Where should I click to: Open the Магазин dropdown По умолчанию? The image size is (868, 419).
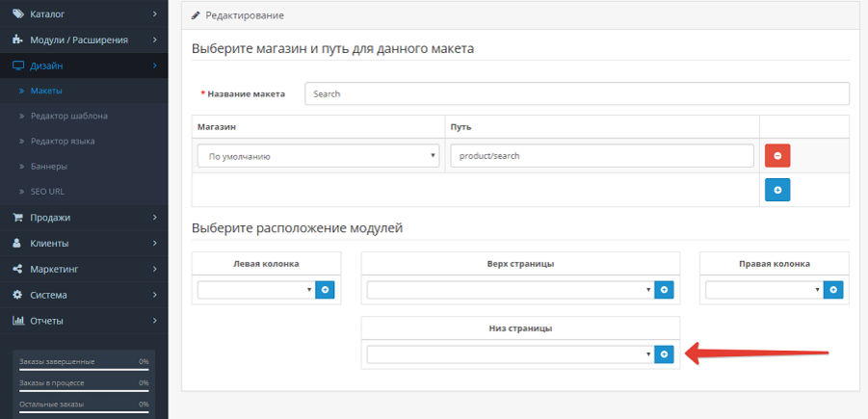click(318, 156)
